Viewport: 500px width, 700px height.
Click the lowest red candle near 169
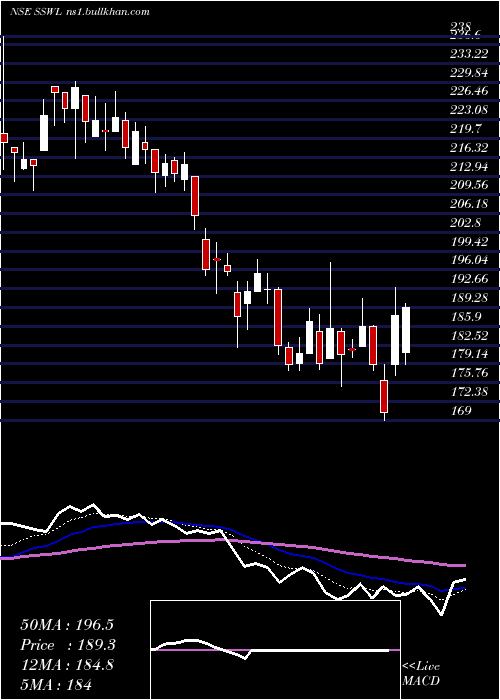(x=384, y=396)
